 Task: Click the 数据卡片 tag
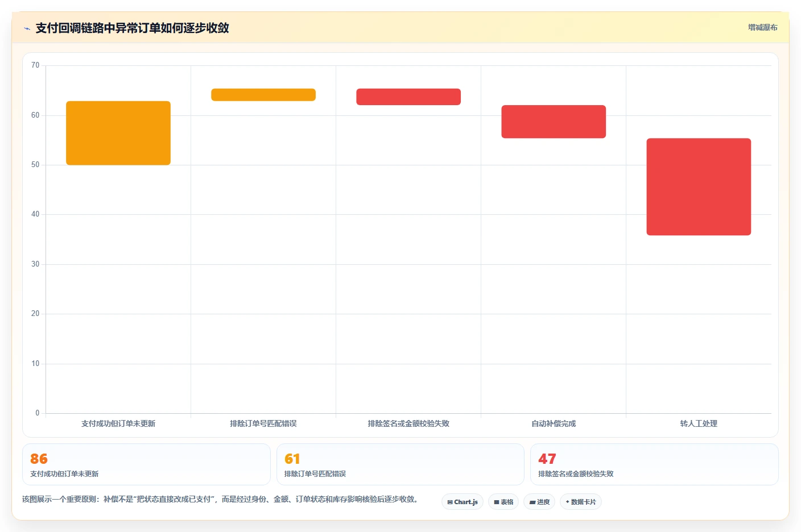tap(581, 502)
